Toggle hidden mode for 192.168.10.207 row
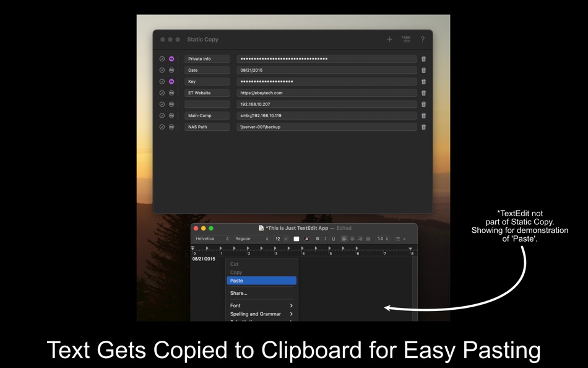The width and height of the screenshot is (588, 368). click(171, 104)
